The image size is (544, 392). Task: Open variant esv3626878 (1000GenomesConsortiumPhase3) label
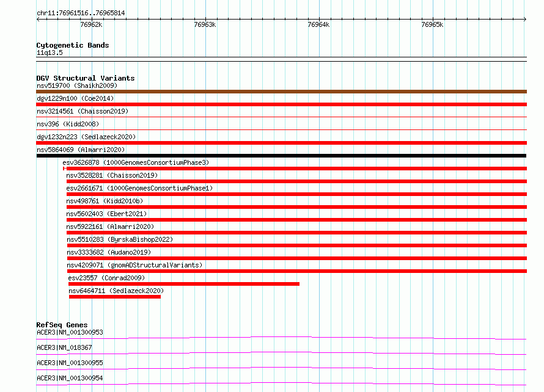136,162
